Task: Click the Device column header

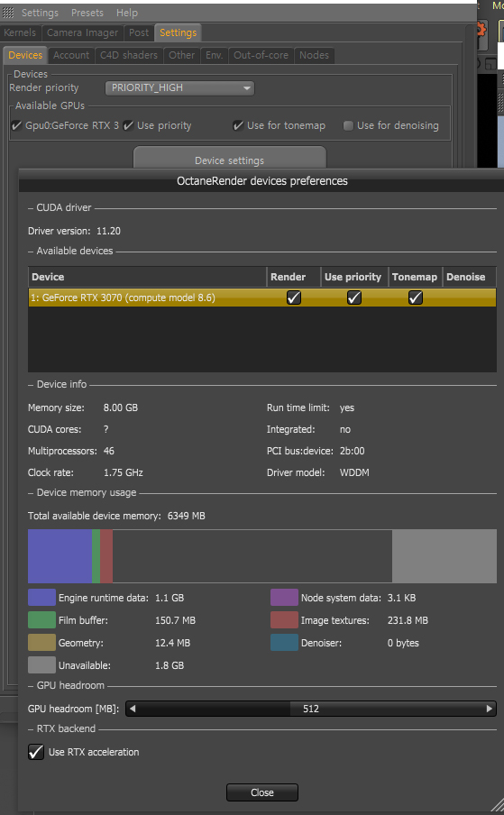Action: coord(148,277)
